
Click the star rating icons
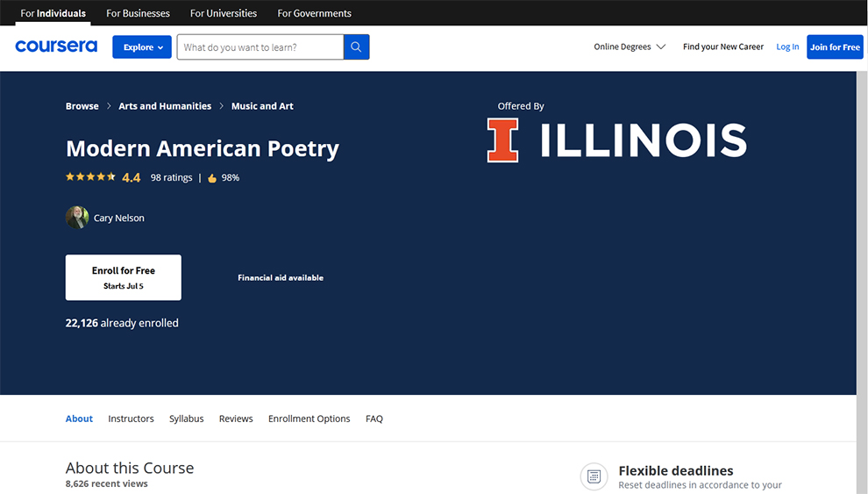pyautogui.click(x=91, y=176)
